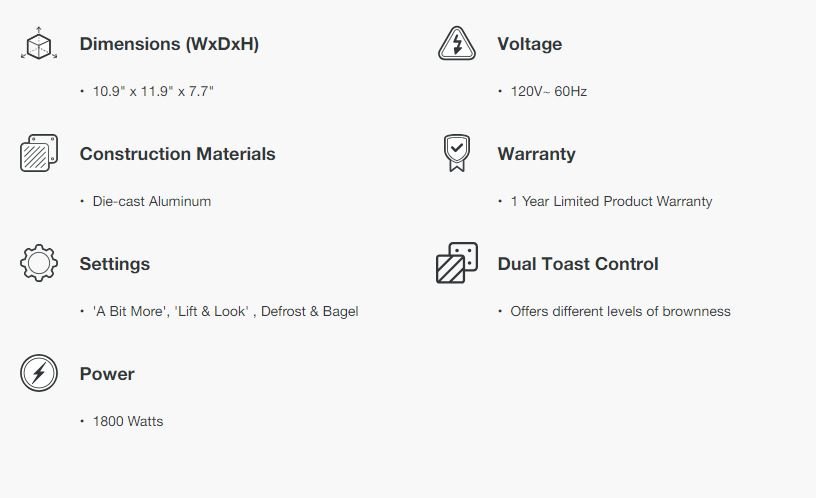Click the 3D cube dimensions icon
The height and width of the screenshot is (498, 816).
pos(39,45)
